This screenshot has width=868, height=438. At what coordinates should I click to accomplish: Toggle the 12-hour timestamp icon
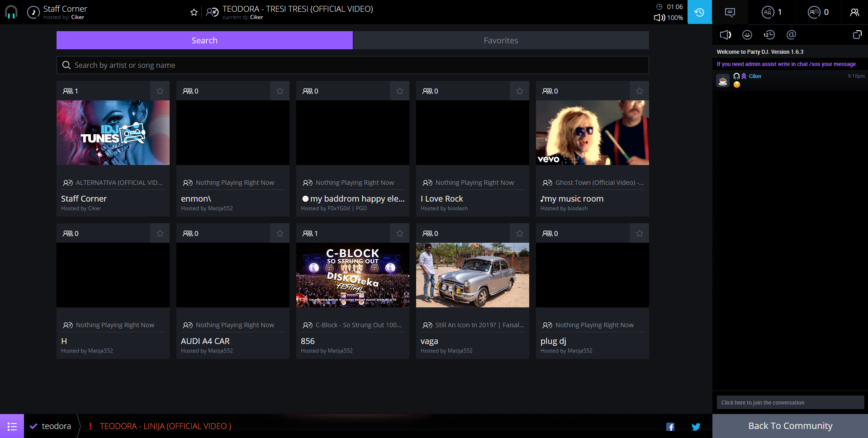coord(769,35)
